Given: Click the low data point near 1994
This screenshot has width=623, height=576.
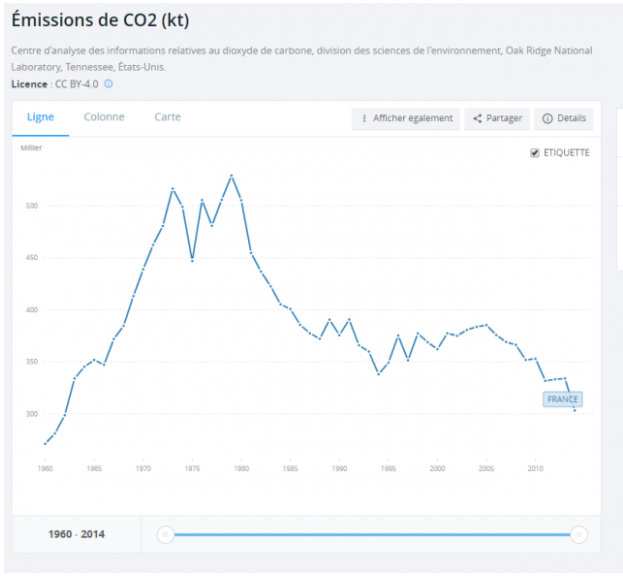Looking at the screenshot, I should (x=378, y=374).
